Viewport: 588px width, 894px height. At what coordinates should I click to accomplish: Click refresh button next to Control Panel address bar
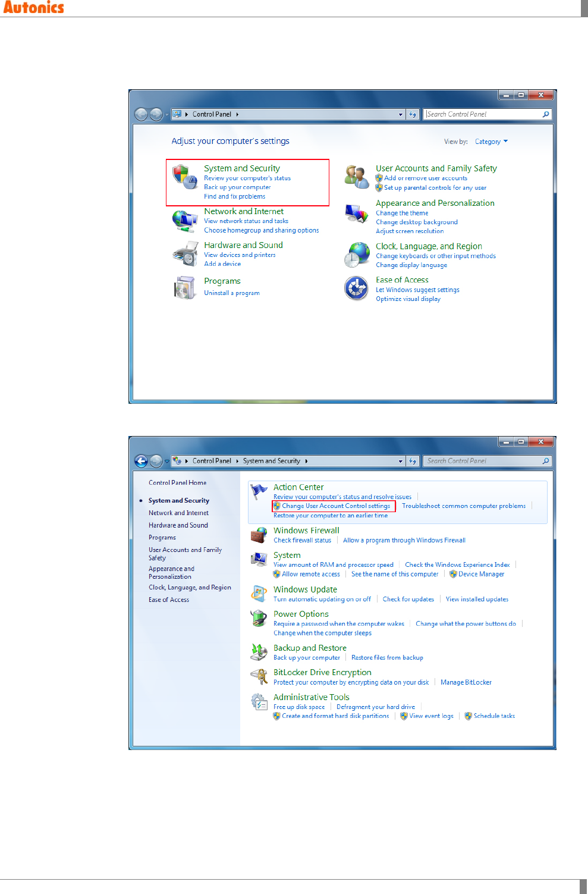(x=413, y=114)
